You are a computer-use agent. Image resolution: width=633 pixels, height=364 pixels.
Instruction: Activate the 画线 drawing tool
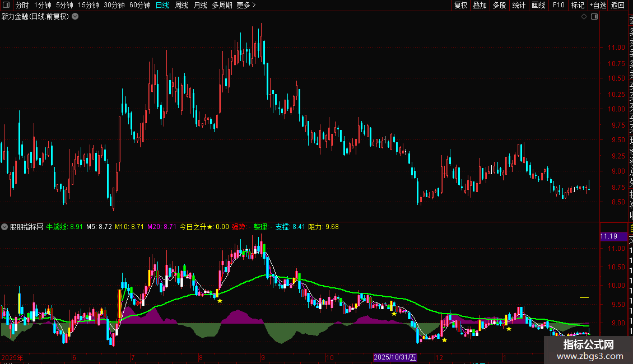(538, 5)
